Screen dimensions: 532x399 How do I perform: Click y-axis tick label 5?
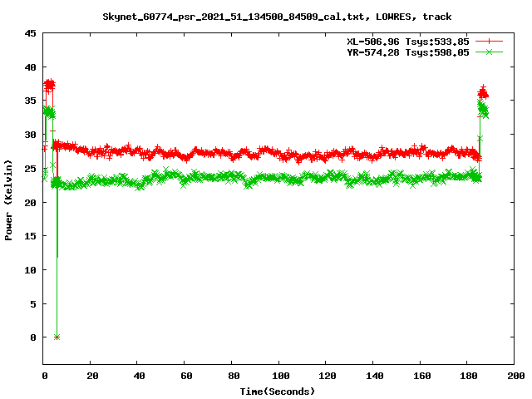pyautogui.click(x=33, y=304)
